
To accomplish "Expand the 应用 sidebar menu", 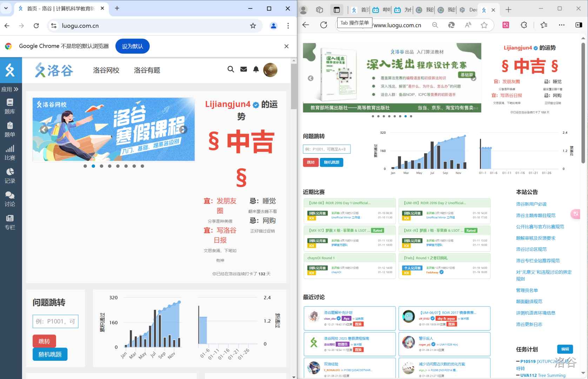I will 10,89.
